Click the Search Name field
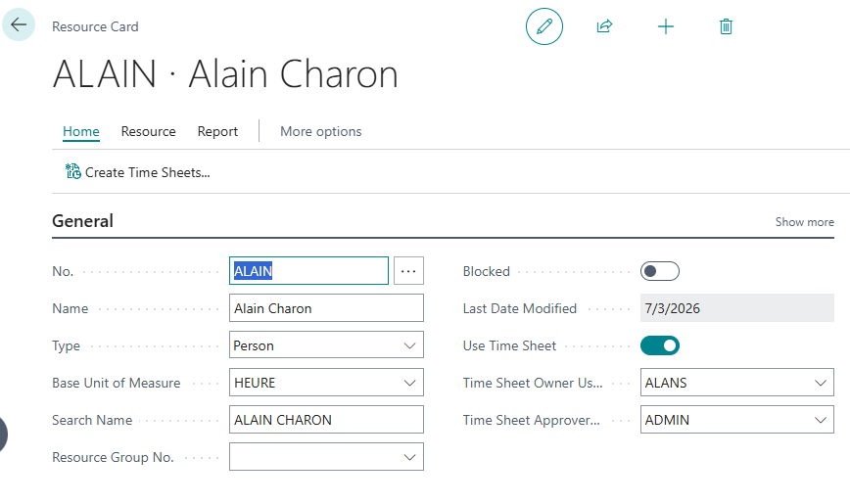The width and height of the screenshot is (850, 504). (326, 420)
